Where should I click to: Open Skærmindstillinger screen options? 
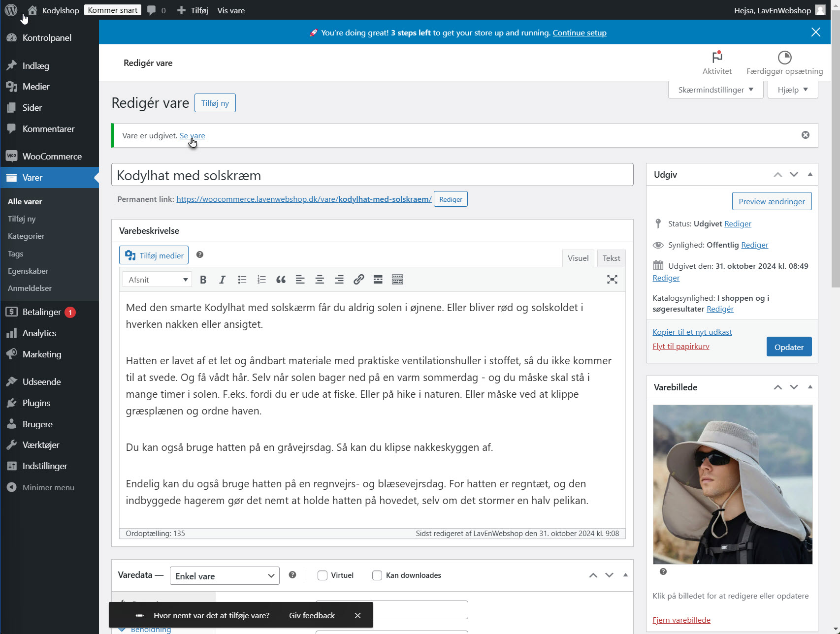(x=715, y=90)
